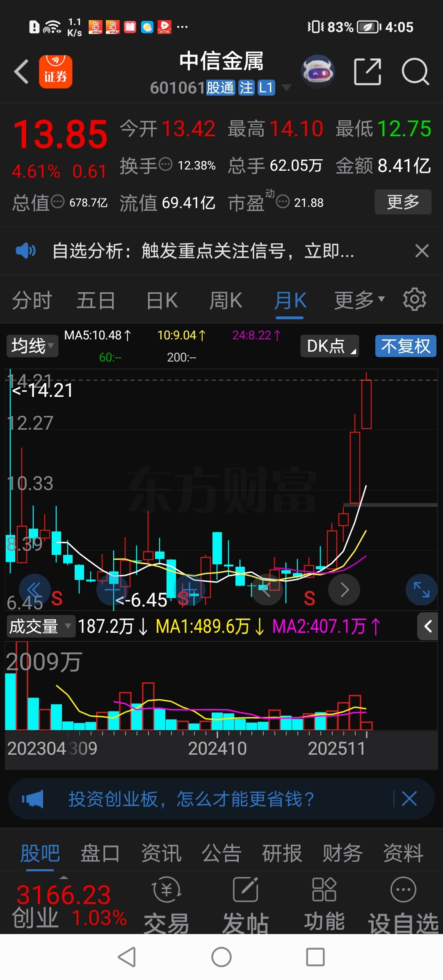Tap the red S signal near 202511
The image size is (443, 980).
click(x=310, y=599)
